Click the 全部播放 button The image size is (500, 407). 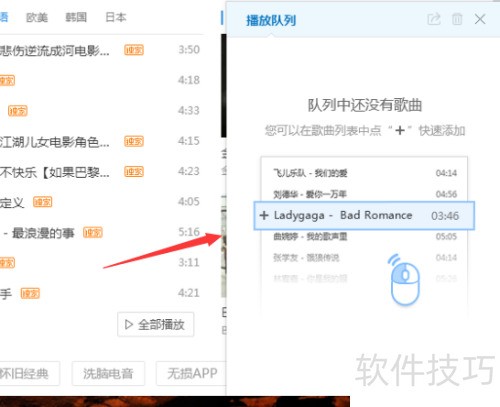click(x=155, y=324)
